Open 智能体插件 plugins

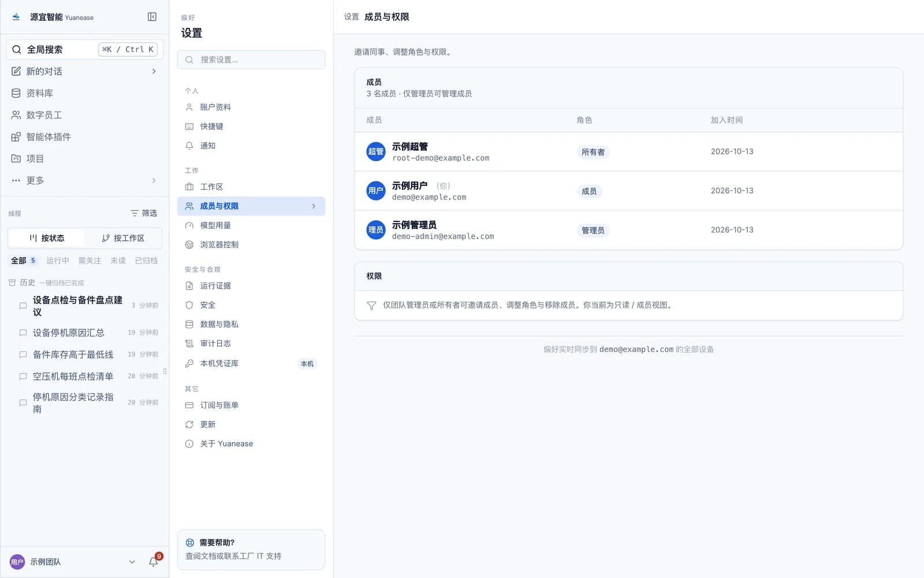pos(84,137)
